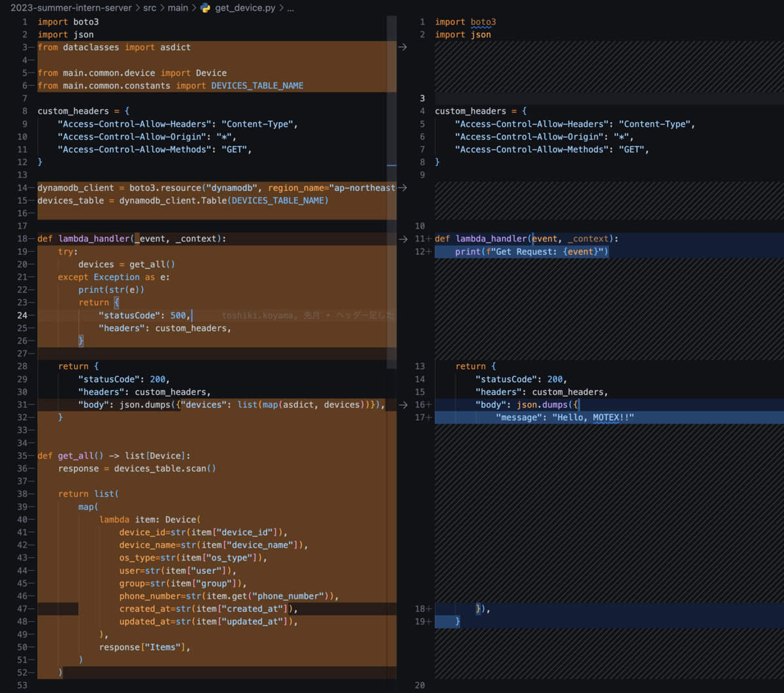The width and height of the screenshot is (784, 693).
Task: Click revert arrow beside dataclasses import line
Action: (x=402, y=47)
